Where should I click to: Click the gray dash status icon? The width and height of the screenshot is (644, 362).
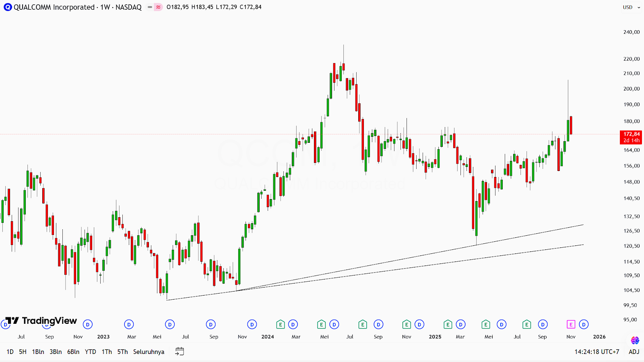point(150,7)
